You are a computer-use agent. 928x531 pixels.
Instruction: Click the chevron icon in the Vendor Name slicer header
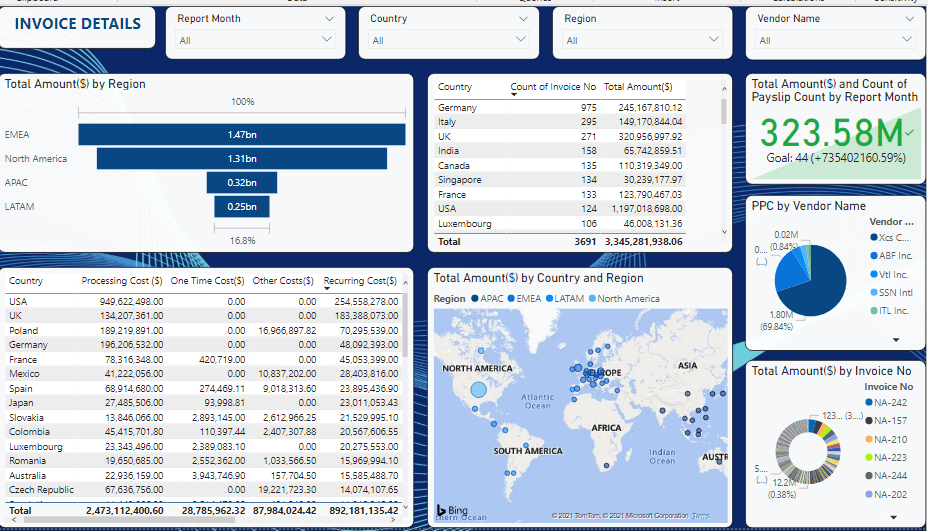pos(908,19)
